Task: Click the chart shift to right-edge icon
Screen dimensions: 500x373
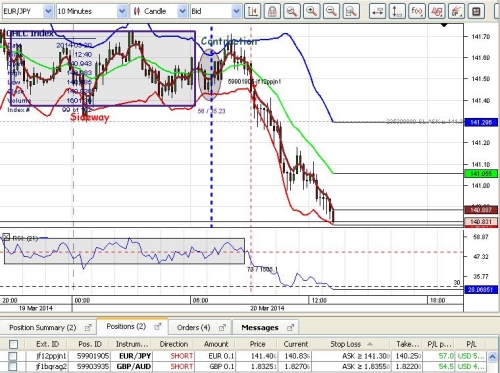Action: coord(252,11)
